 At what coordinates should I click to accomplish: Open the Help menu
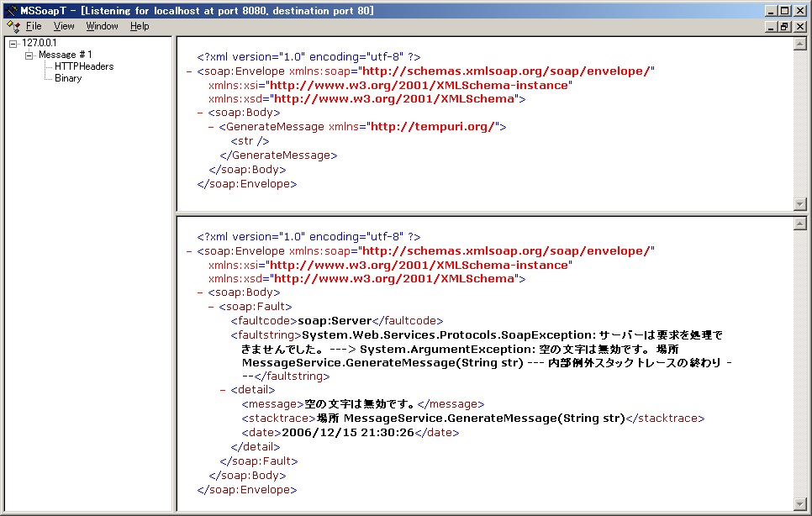point(140,26)
